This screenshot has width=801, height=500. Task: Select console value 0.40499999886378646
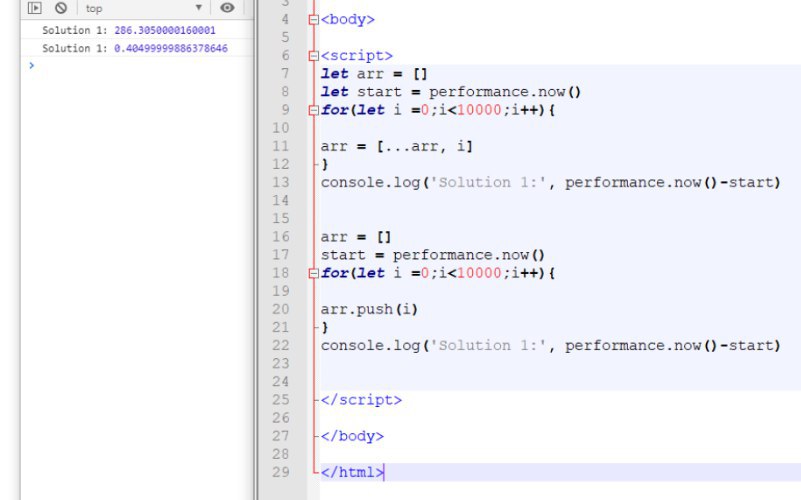tap(171, 48)
